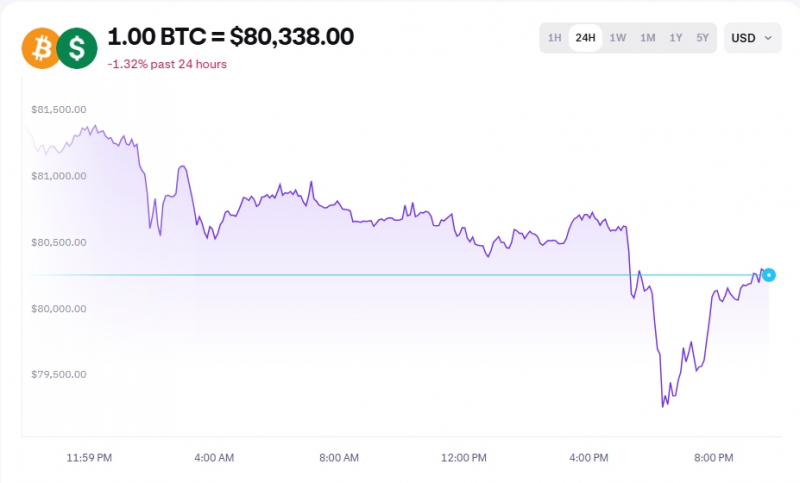This screenshot has height=483, width=800.
Task: Expand currency list via chevron arrow
Action: (768, 38)
